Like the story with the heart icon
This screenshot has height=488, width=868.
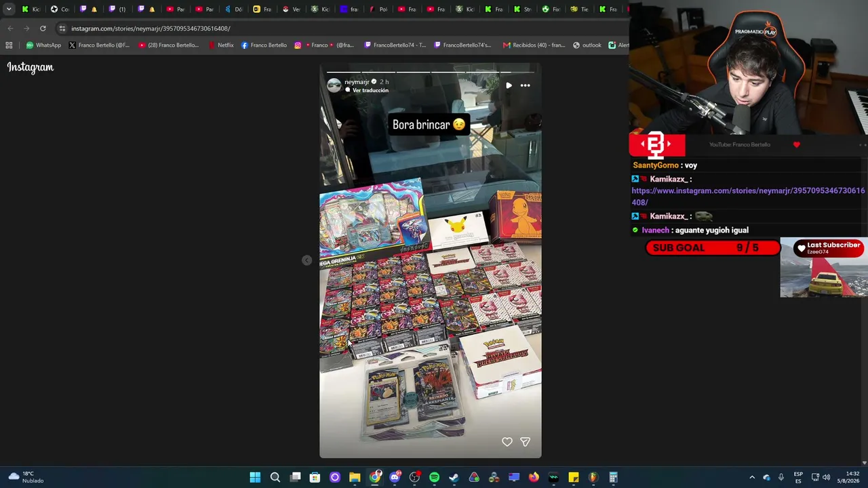507,442
